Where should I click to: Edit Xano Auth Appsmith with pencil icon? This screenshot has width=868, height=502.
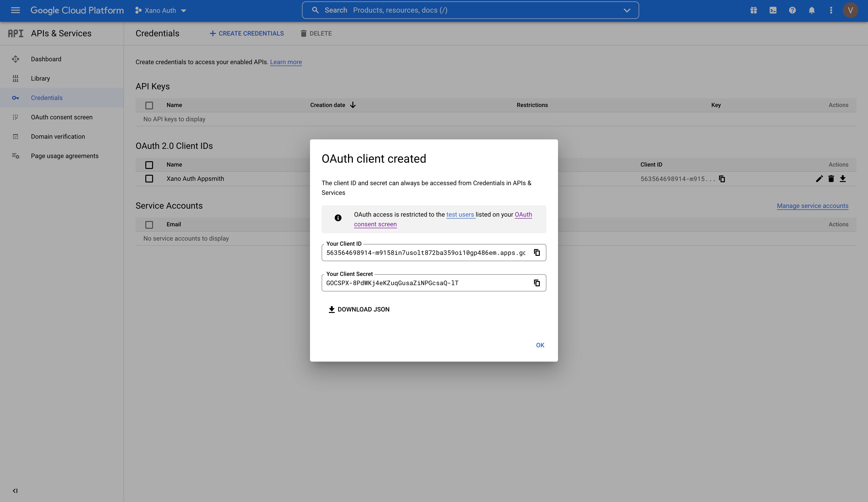pyautogui.click(x=819, y=178)
